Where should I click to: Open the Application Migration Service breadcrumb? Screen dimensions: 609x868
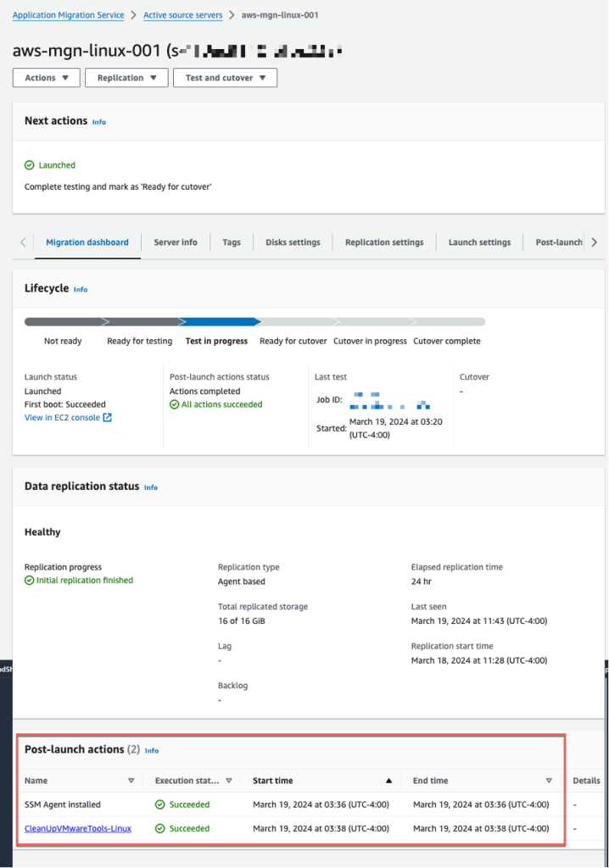[68, 15]
